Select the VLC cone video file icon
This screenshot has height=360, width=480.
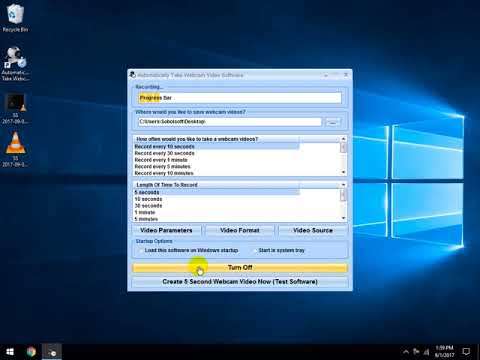click(15, 149)
